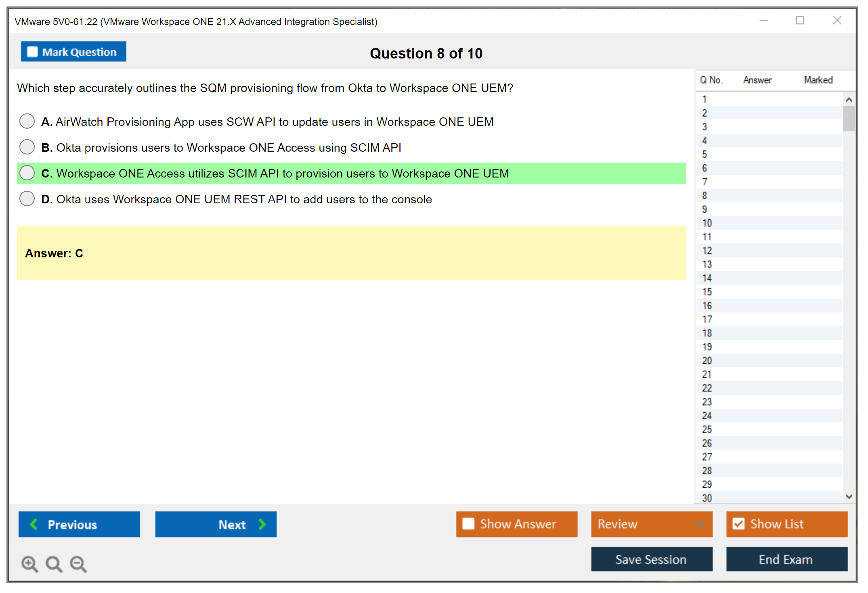Viewport: 868px width, 593px height.
Task: Toggle the Show Answer checkbox
Action: point(468,524)
